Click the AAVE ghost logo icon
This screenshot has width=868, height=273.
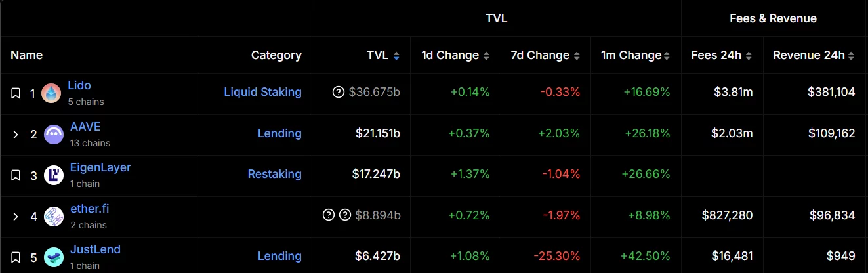click(x=54, y=135)
